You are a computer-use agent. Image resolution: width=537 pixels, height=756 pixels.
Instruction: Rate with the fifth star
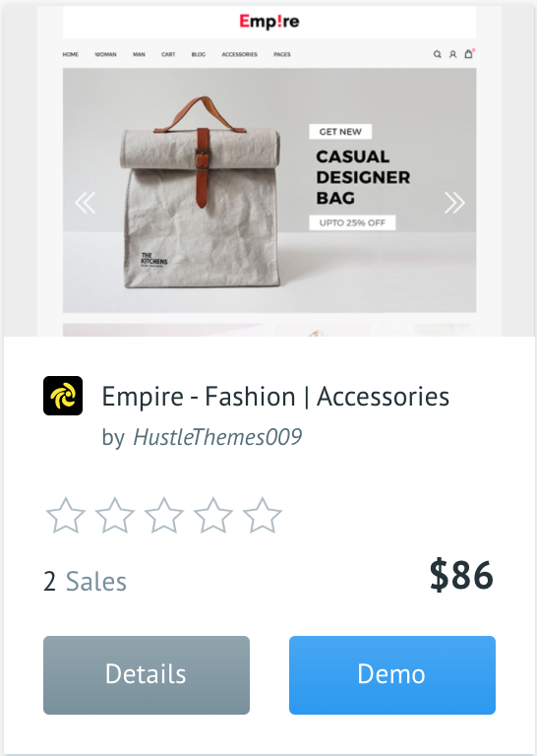[x=262, y=516]
